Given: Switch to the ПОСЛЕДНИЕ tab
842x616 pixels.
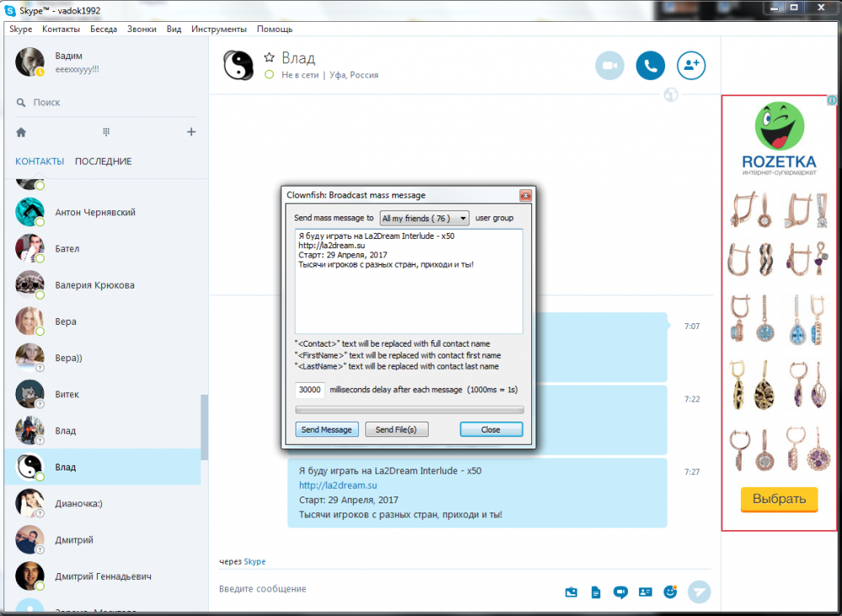Looking at the screenshot, I should coord(103,162).
